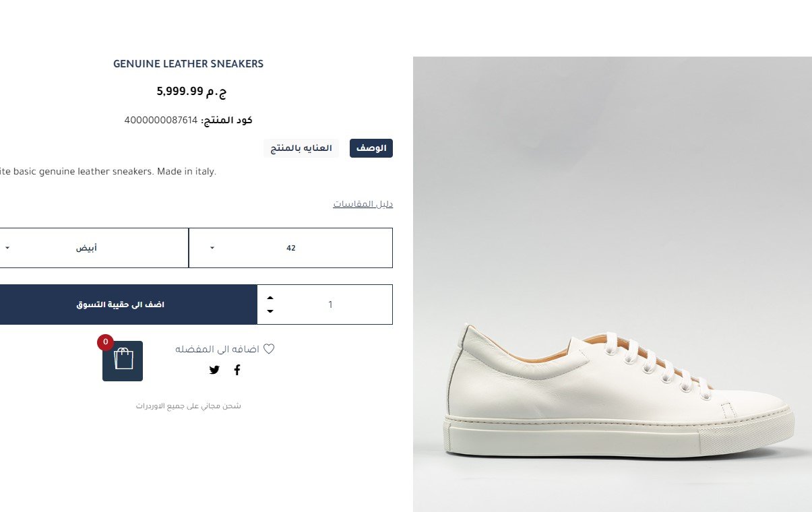812x512 pixels.
Task: Click the red cart count badge
Action: 105,342
